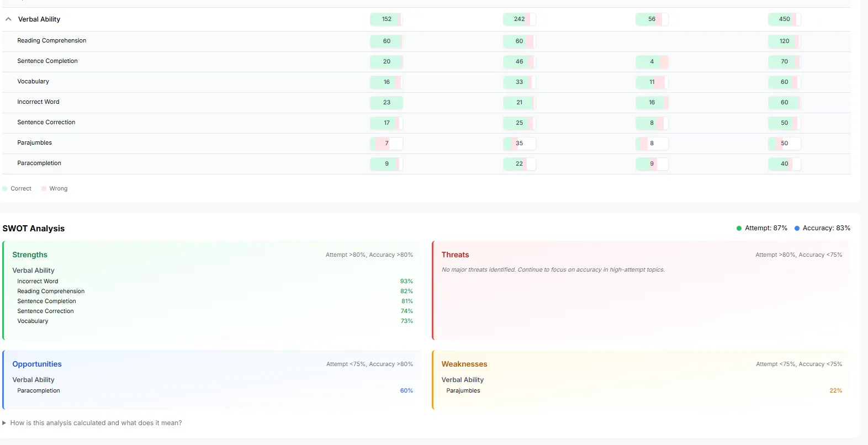This screenshot has height=445, width=868.
Task: Toggle the Wrong legend dot
Action: click(44, 189)
